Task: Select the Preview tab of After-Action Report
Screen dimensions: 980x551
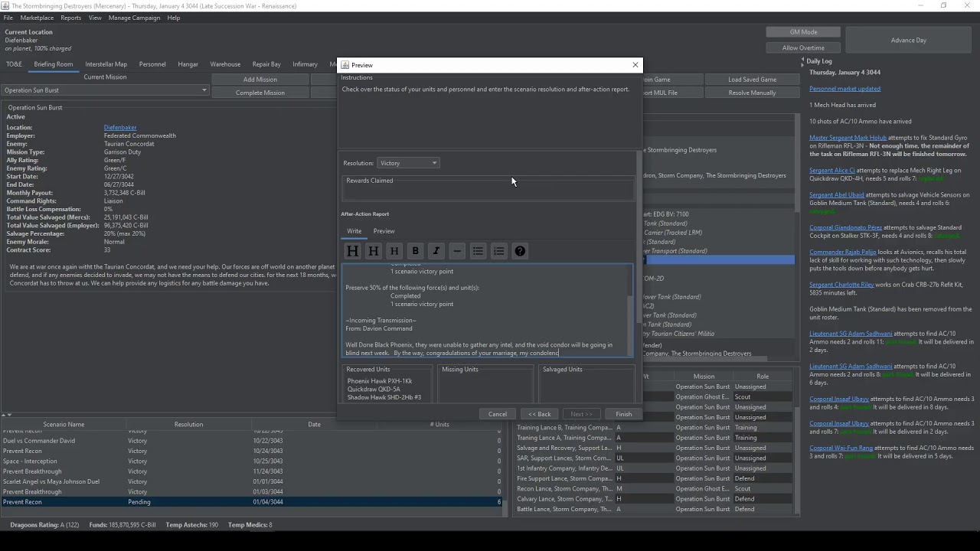Action: (384, 231)
